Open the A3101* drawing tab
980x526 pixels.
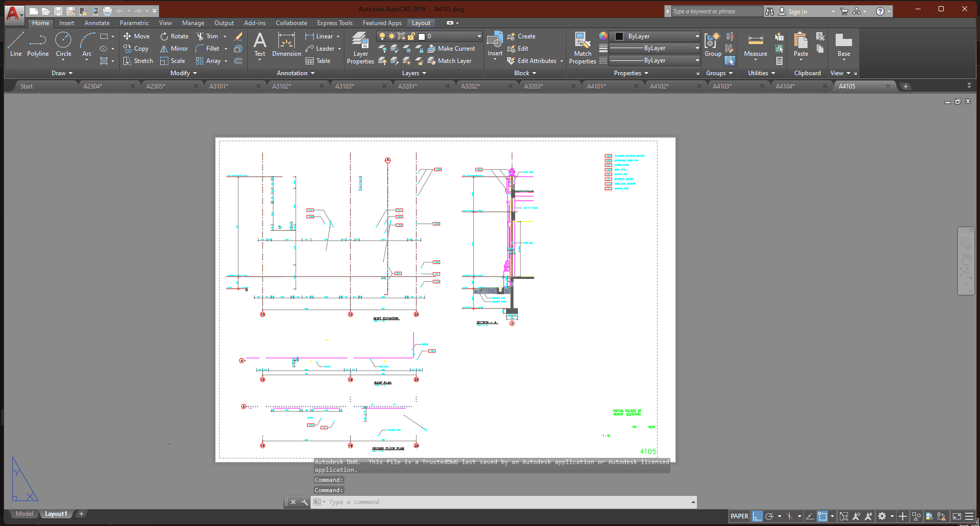pyautogui.click(x=219, y=86)
